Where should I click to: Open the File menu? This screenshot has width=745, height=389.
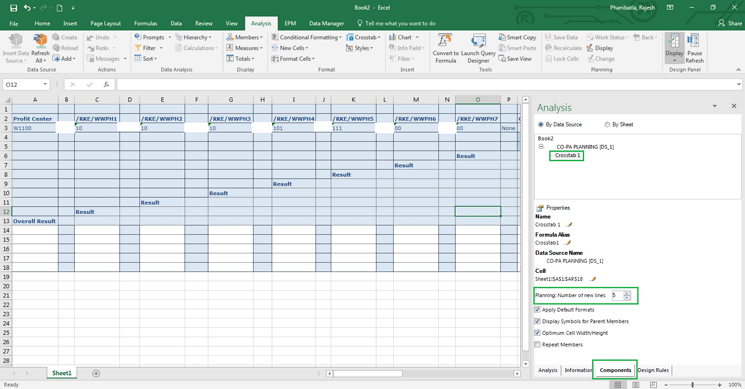point(14,23)
